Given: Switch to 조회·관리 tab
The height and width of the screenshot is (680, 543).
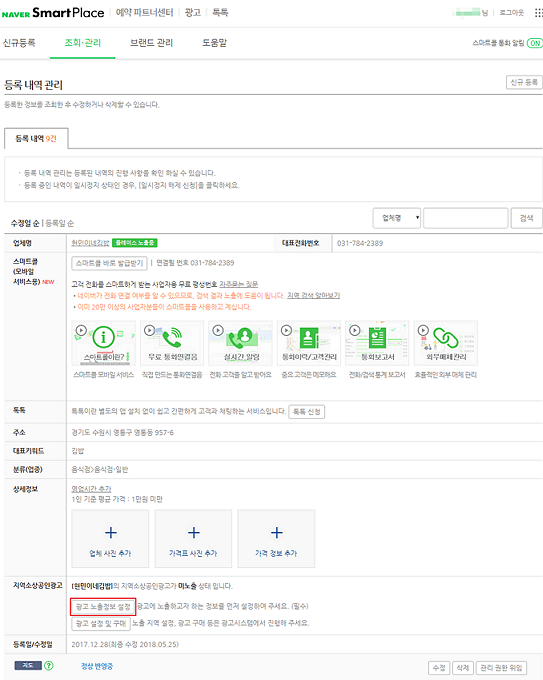Looking at the screenshot, I should tap(82, 42).
